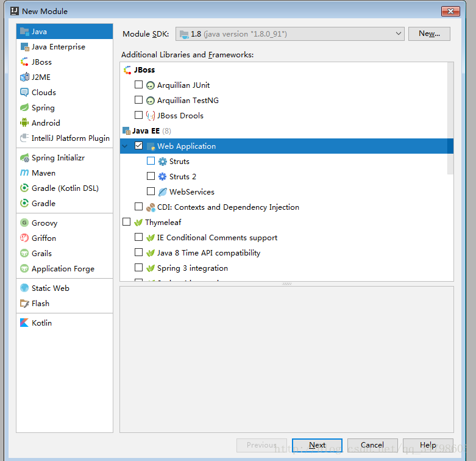Close the New Module dialog
Image resolution: width=476 pixels, height=461 pixels.
coord(450,12)
